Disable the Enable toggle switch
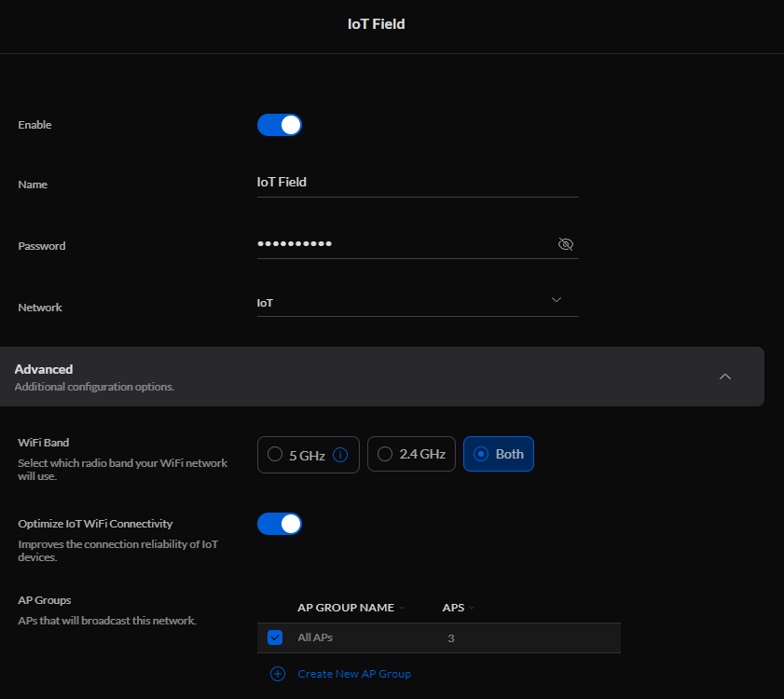Viewport: 784px width, 699px height. [280, 125]
